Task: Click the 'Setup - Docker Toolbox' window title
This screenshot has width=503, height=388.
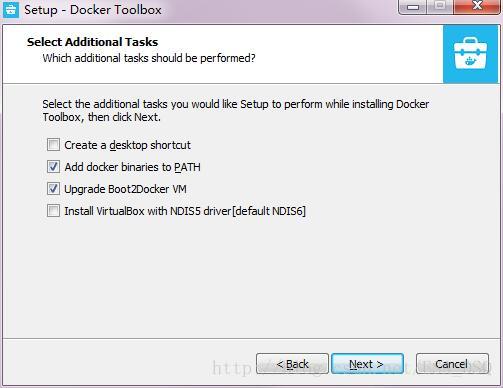Action: point(93,10)
